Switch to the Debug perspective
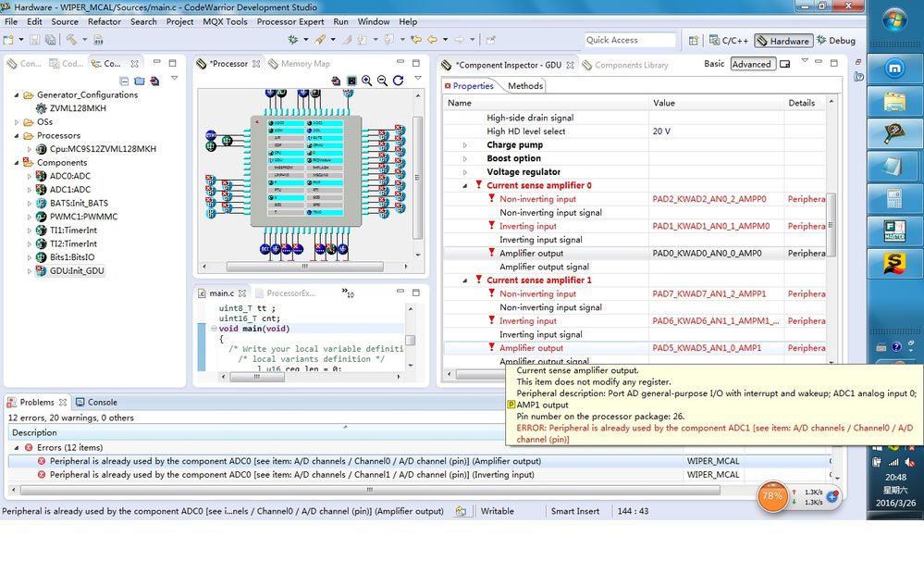This screenshot has height=561, width=924. point(835,40)
